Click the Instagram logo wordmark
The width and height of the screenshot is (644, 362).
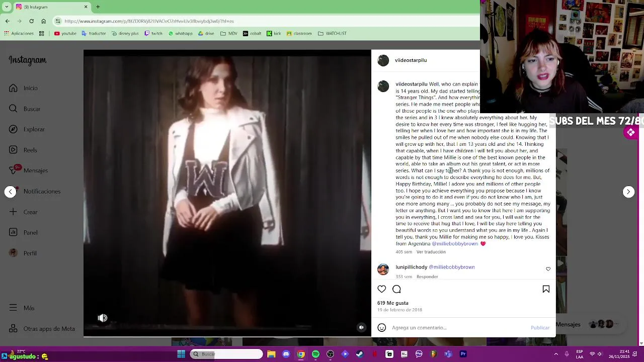point(28,60)
